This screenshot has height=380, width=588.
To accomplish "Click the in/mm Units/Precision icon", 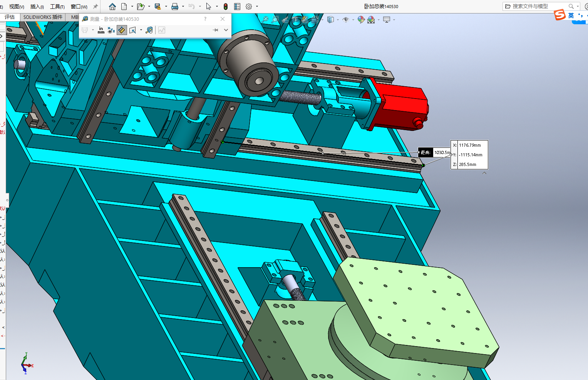I will tap(101, 30).
